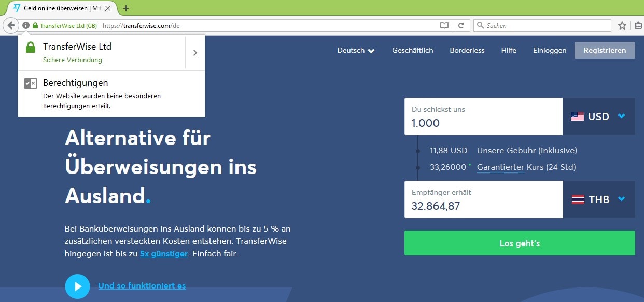Image resolution: width=644 pixels, height=302 pixels.
Task: Click Einloggen in the navigation
Action: click(550, 50)
